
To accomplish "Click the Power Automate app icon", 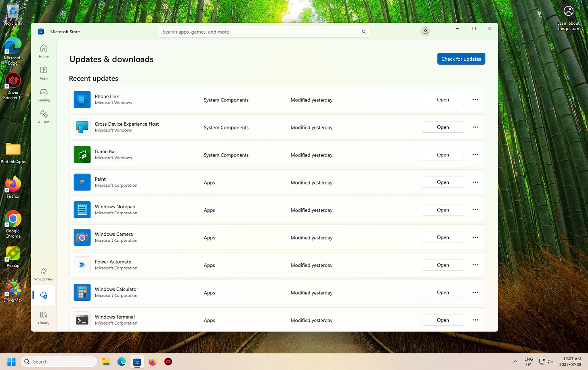I will [82, 264].
